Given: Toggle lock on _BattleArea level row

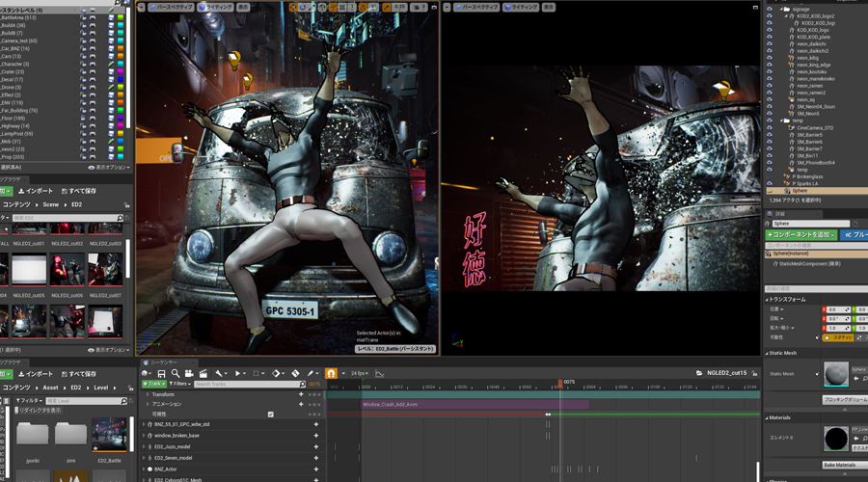Looking at the screenshot, I should (x=83, y=17).
